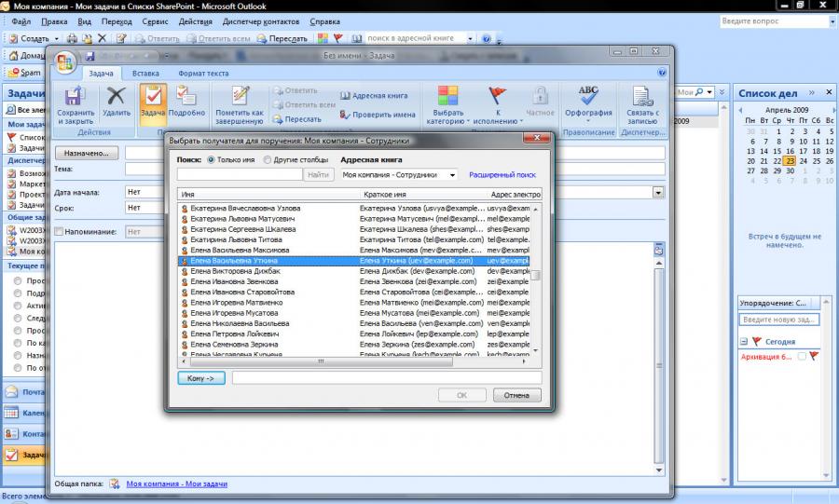Toggle the Напоминание checkbox

(x=59, y=232)
